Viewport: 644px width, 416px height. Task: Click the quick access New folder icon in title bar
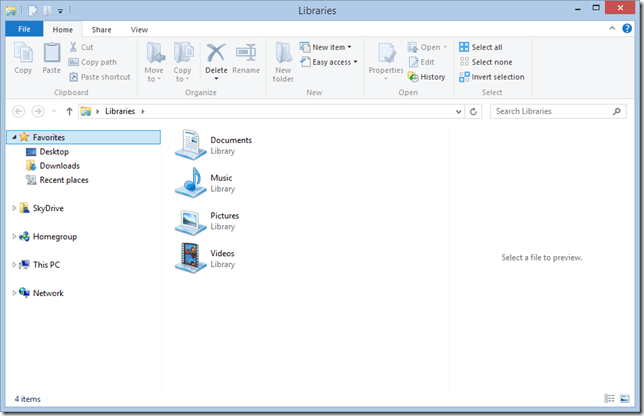(48, 10)
